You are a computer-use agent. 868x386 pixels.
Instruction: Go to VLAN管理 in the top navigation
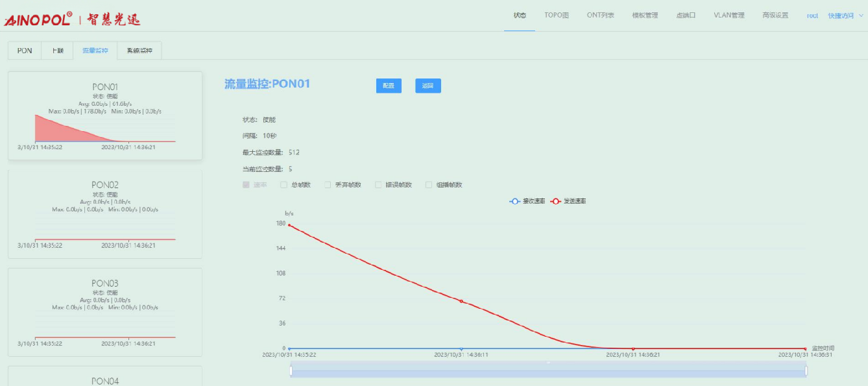729,16
